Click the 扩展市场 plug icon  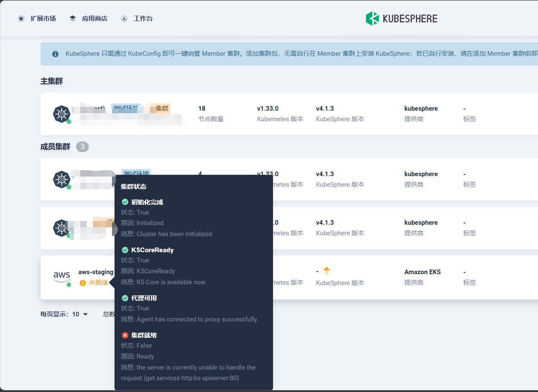tap(21, 19)
